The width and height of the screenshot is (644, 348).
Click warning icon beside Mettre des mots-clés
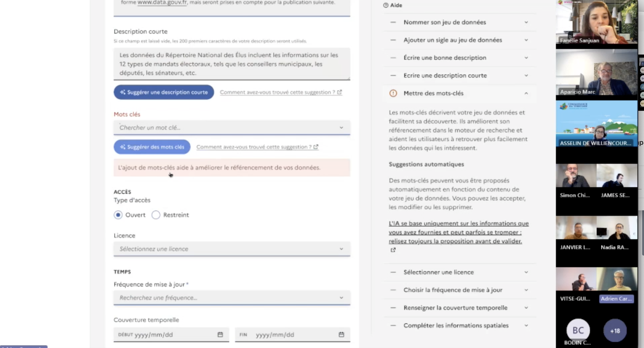(x=393, y=93)
